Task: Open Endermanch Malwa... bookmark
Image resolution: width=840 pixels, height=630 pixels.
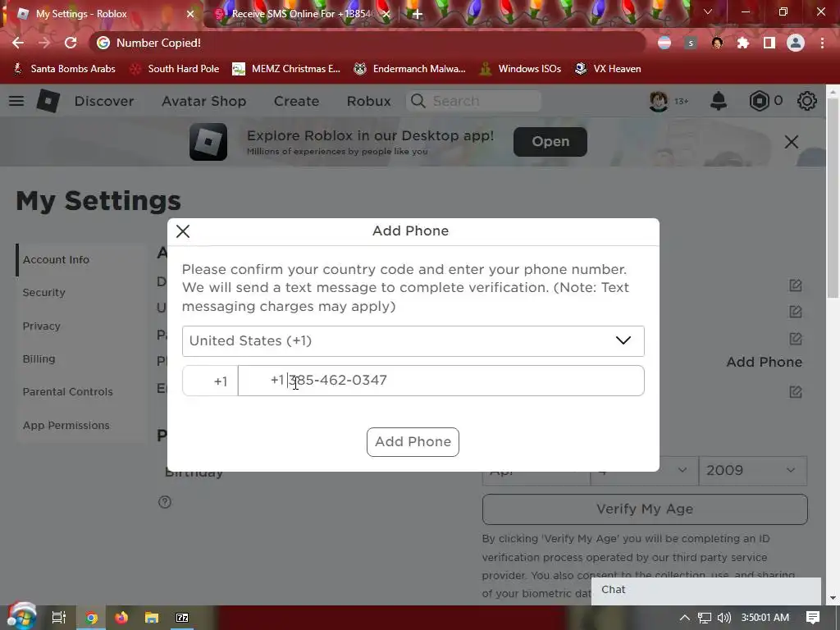Action: [x=410, y=69]
